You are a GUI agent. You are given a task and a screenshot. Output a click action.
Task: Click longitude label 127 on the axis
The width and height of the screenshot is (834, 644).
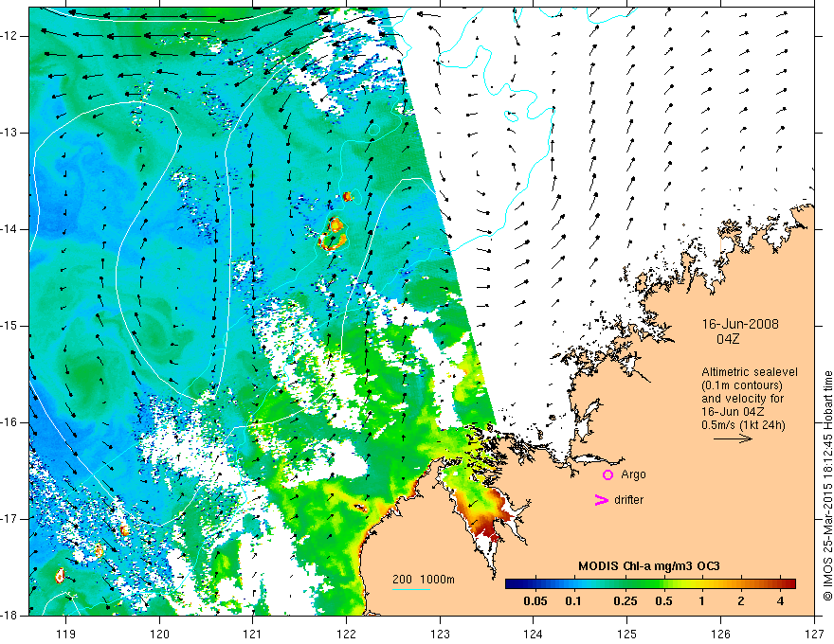814,634
